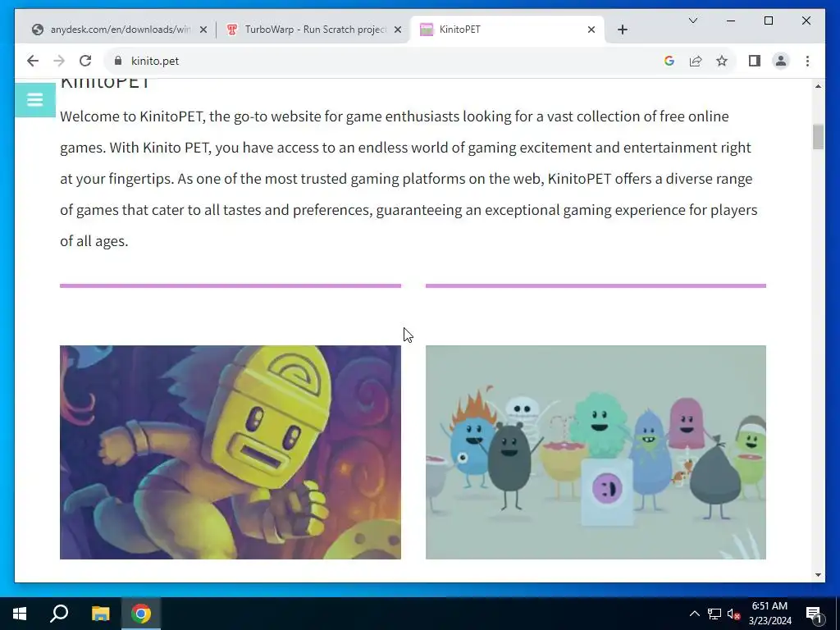Screen dimensions: 840x630
Task: Open the Windows Start menu
Action: click(x=20, y=614)
